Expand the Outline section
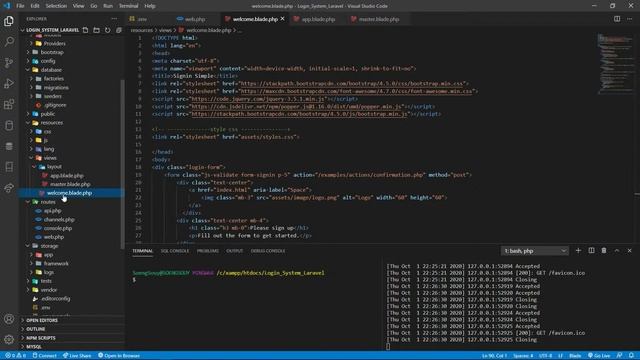The width and height of the screenshot is (640, 360). tap(36, 329)
